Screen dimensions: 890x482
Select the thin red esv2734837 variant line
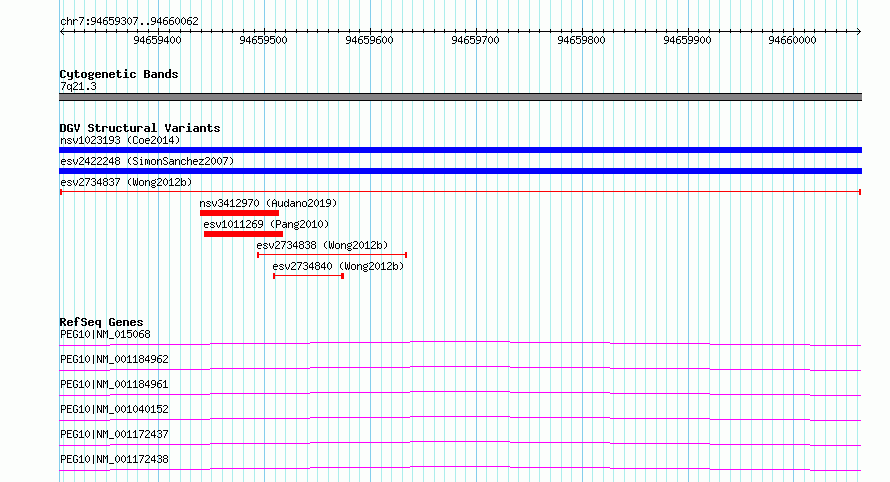(460, 192)
